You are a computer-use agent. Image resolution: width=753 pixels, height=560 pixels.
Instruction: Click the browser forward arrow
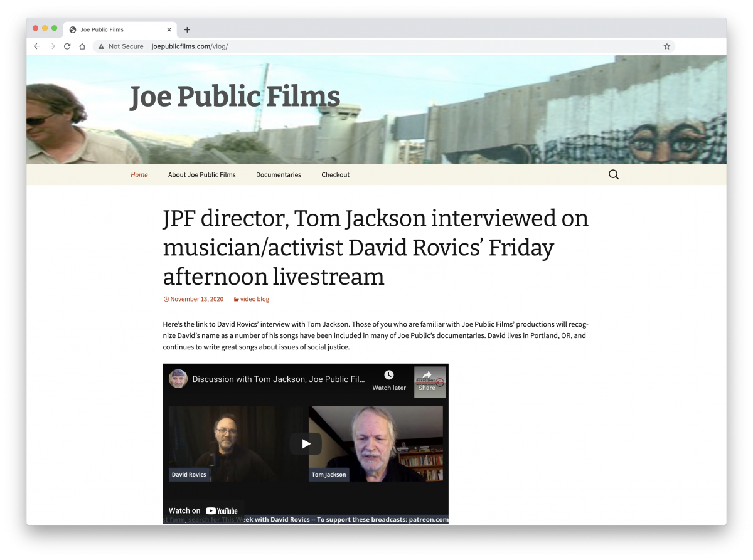click(52, 46)
